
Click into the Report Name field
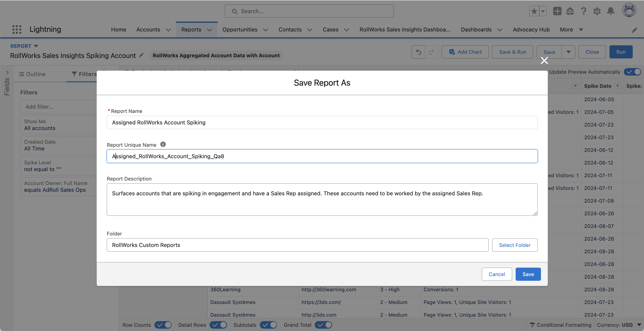coord(322,123)
